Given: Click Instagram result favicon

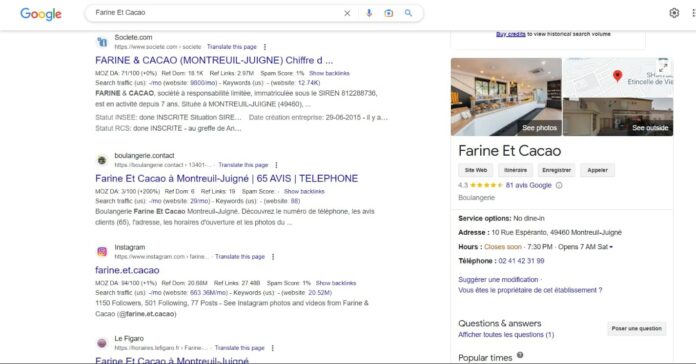Looking at the screenshot, I should [x=102, y=252].
